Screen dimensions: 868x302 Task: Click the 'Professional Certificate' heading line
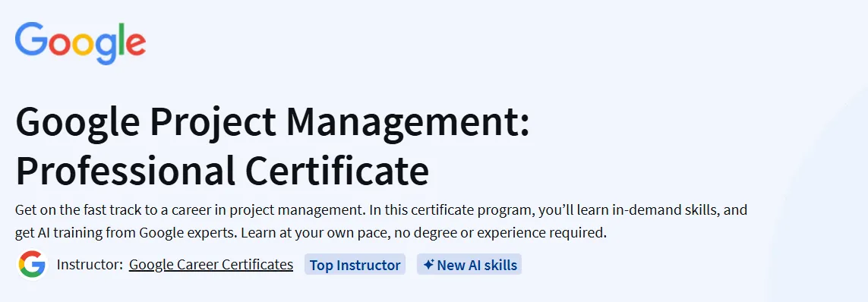coord(222,171)
